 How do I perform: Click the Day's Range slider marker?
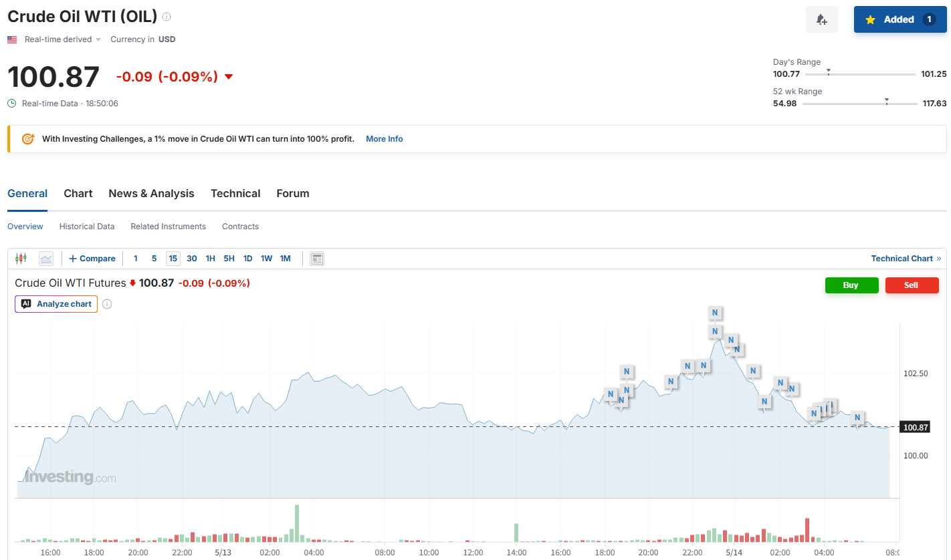click(x=829, y=71)
